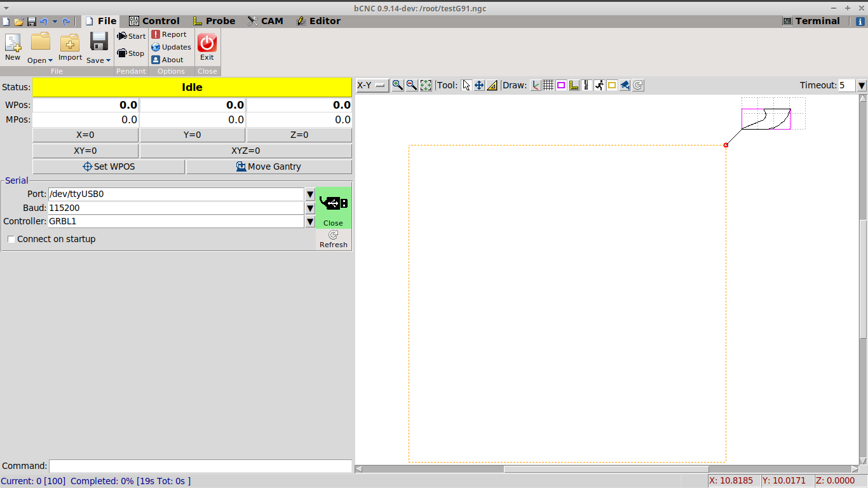868x488 pixels.
Task: Click the Timeout value field
Action: pyautogui.click(x=847, y=85)
